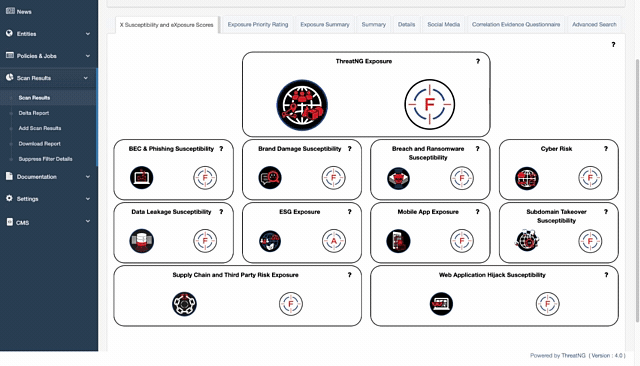
Task: Click the Data Leakage database icon
Action: click(142, 241)
